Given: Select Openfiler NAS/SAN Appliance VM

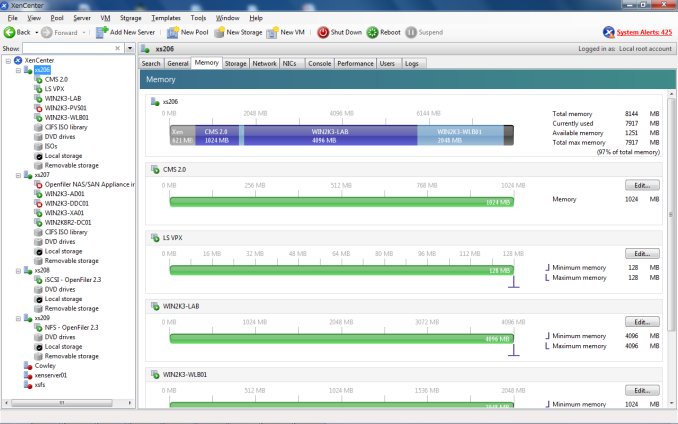Looking at the screenshot, I should click(x=90, y=185).
